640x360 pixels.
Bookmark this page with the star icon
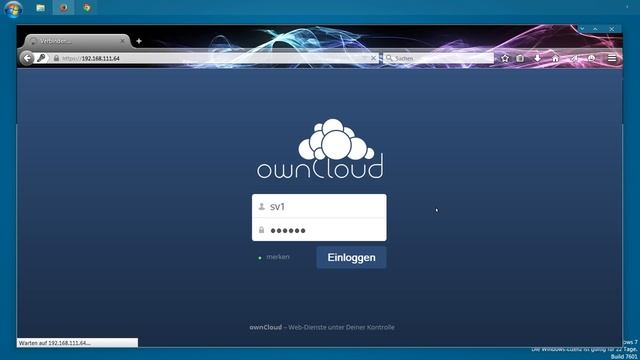(505, 58)
